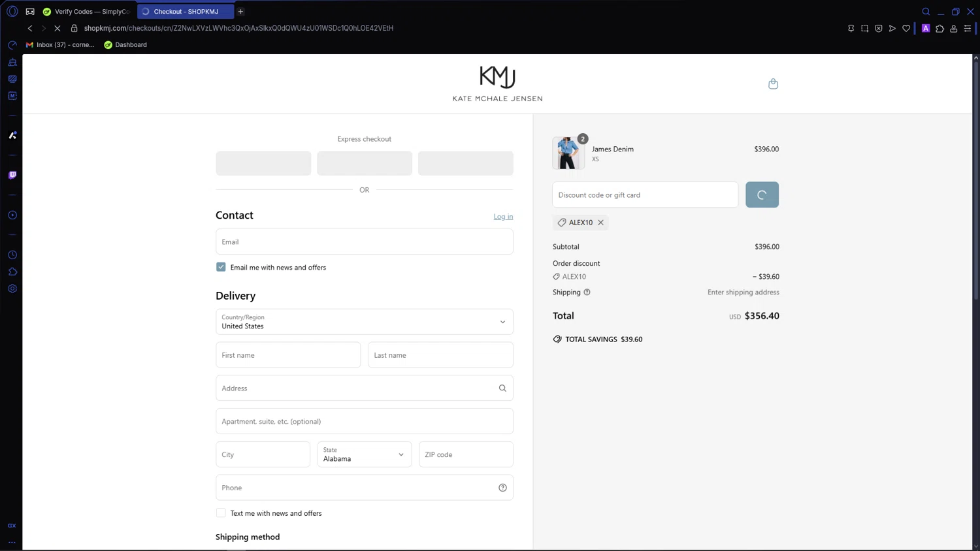
Task: Click the middle express checkout button
Action: (365, 163)
